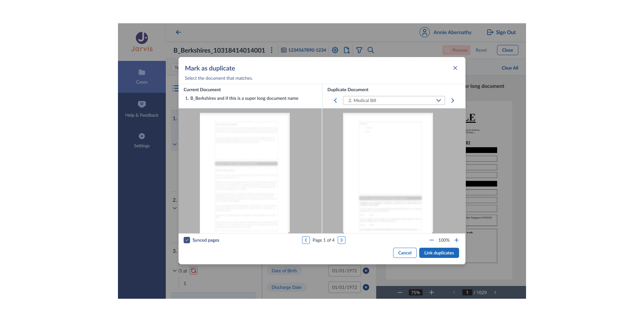Screen dimensions: 644x322
Task: Open the Annie Abernathy user profile icon
Action: (425, 32)
